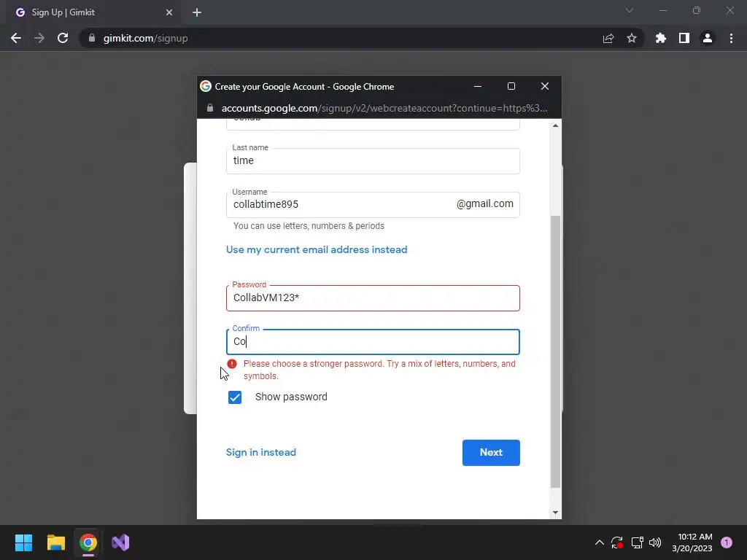
Task: Toggle the Chrome side panel icon
Action: [684, 38]
